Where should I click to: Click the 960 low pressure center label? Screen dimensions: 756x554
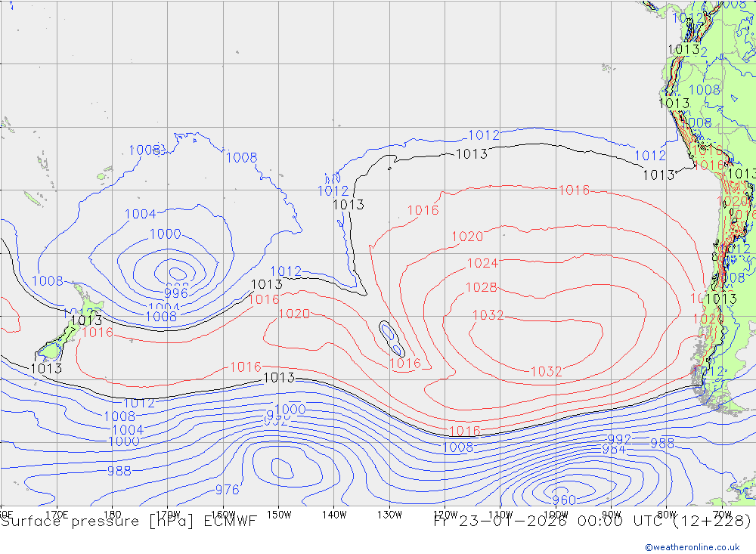563,500
